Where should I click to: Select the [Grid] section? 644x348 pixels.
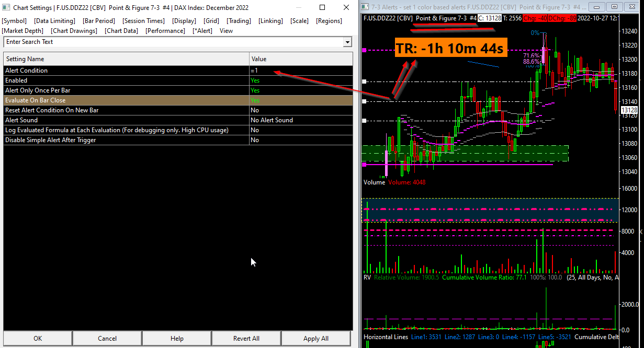coord(211,21)
